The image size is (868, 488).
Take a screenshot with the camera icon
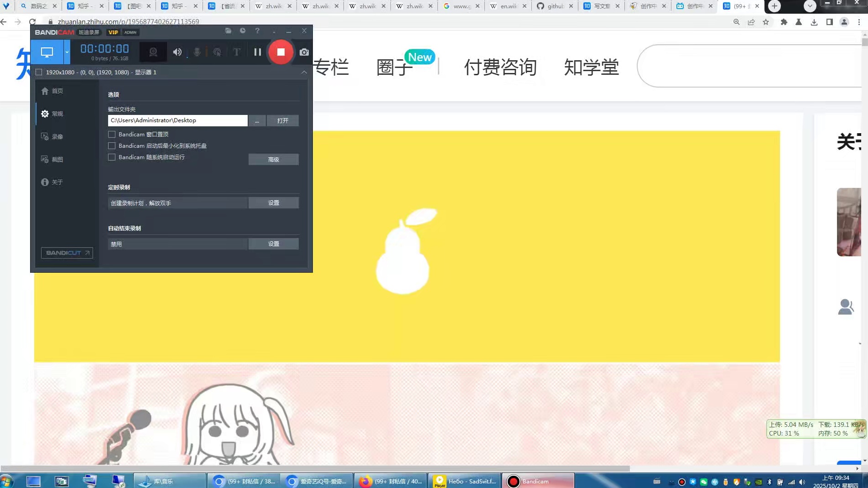[x=304, y=52]
